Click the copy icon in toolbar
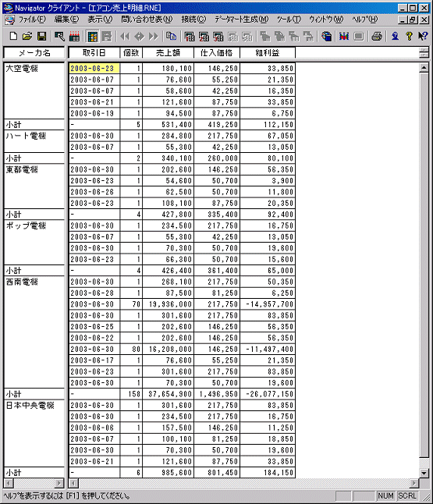This screenshot has width=433, height=504. tap(171, 37)
